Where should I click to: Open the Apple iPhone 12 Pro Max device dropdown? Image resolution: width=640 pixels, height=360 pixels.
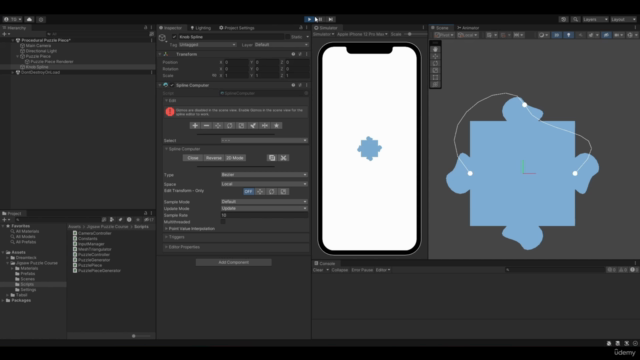(x=362, y=34)
